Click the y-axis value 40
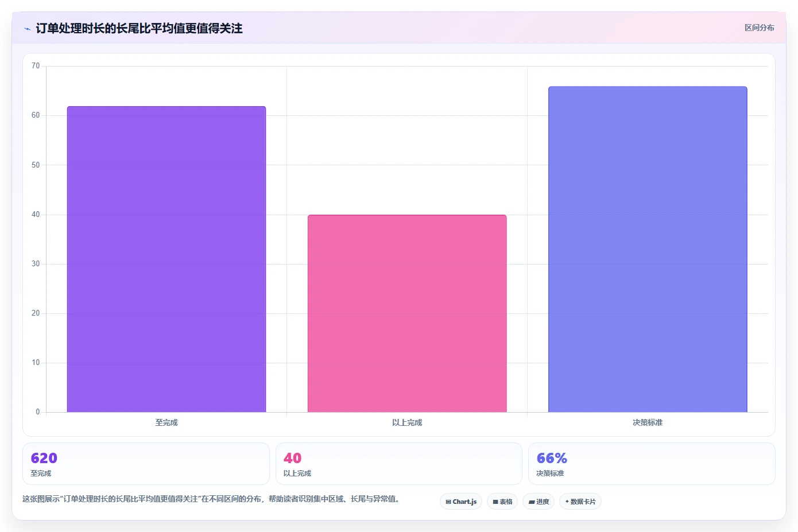798x532 pixels. pos(36,214)
